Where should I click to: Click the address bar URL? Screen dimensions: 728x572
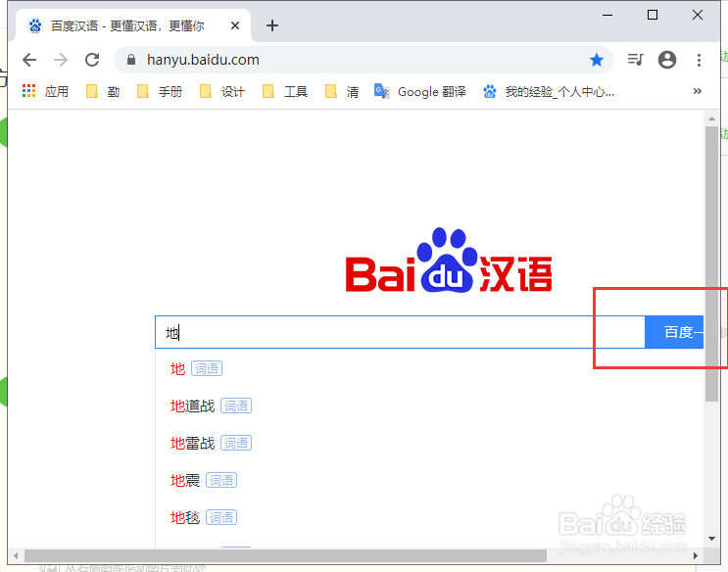203,60
